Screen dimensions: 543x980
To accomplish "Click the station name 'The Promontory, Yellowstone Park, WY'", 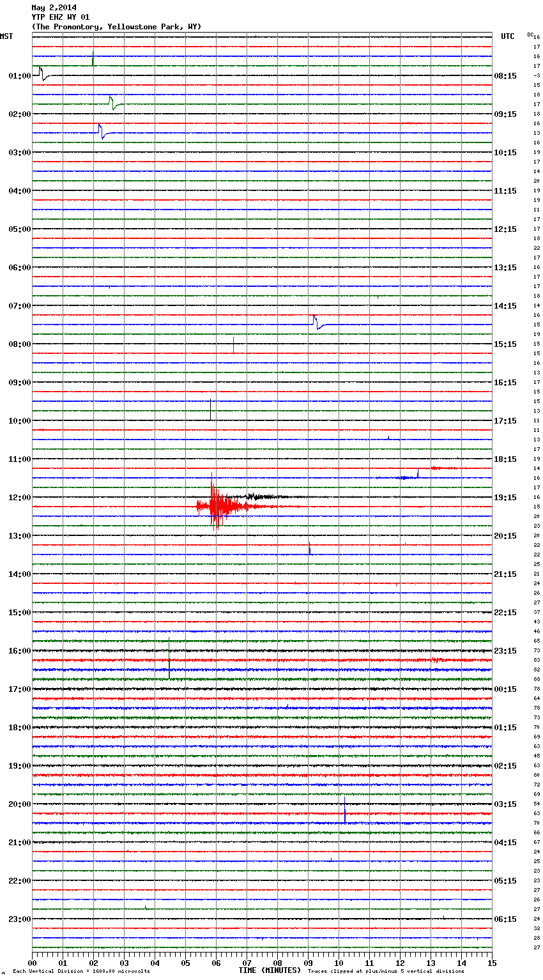I will 116,27.
